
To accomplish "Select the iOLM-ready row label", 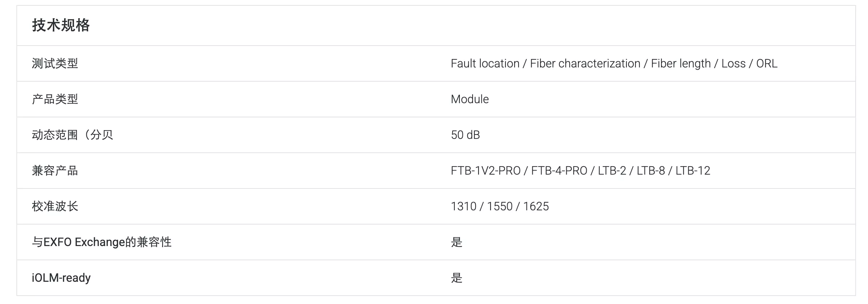I will coord(61,278).
